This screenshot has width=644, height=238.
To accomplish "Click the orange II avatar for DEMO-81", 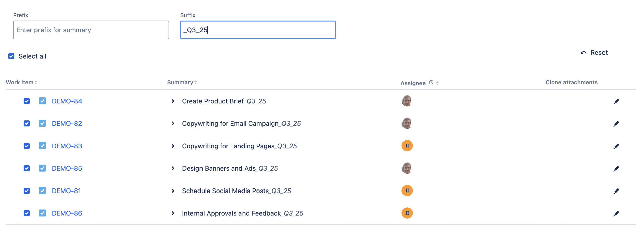I will tap(407, 191).
